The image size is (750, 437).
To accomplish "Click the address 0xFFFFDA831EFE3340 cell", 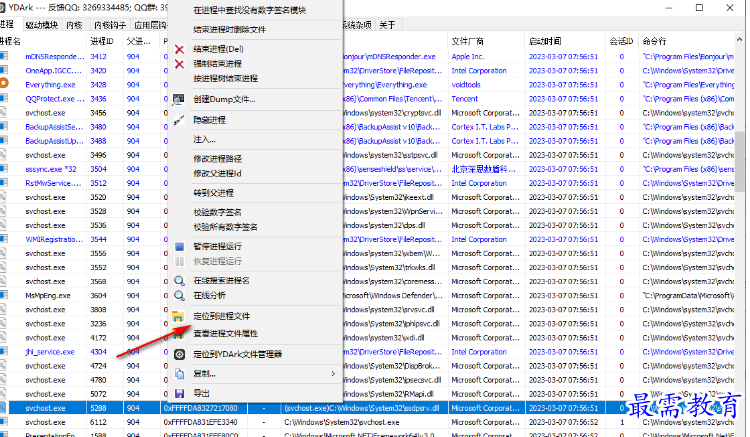I will click(200, 423).
